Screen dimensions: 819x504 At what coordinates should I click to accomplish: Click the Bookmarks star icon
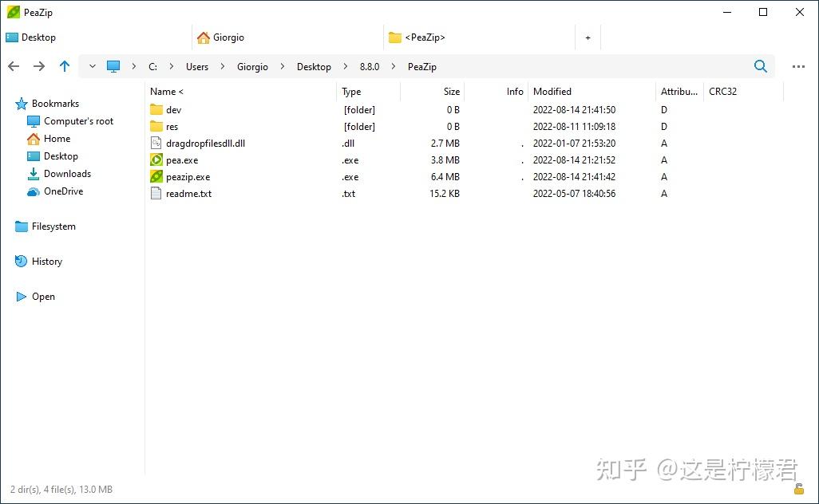coord(22,104)
